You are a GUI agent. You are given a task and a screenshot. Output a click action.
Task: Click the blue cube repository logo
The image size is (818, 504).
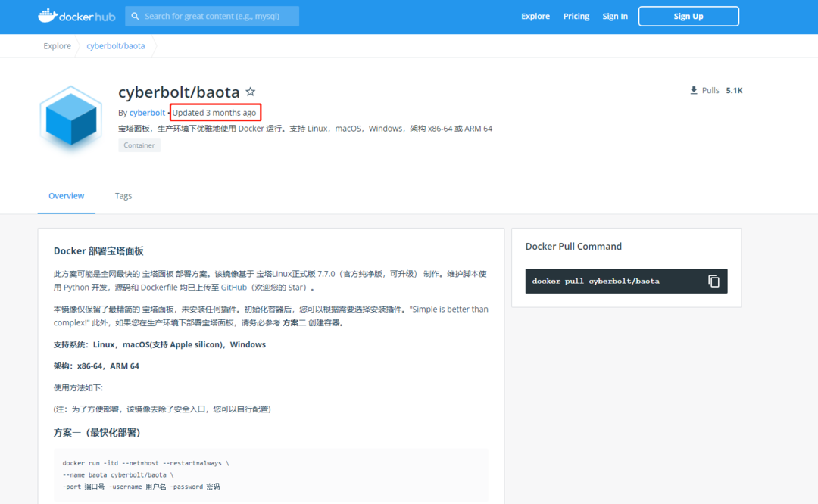pyautogui.click(x=70, y=118)
